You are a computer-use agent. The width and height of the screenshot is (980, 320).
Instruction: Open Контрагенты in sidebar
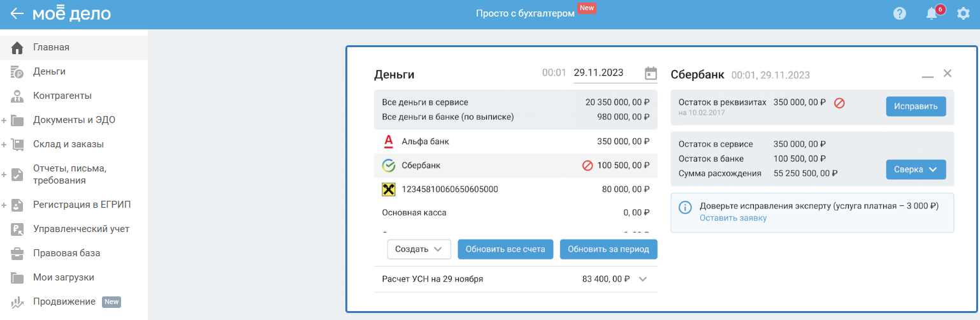(74, 96)
